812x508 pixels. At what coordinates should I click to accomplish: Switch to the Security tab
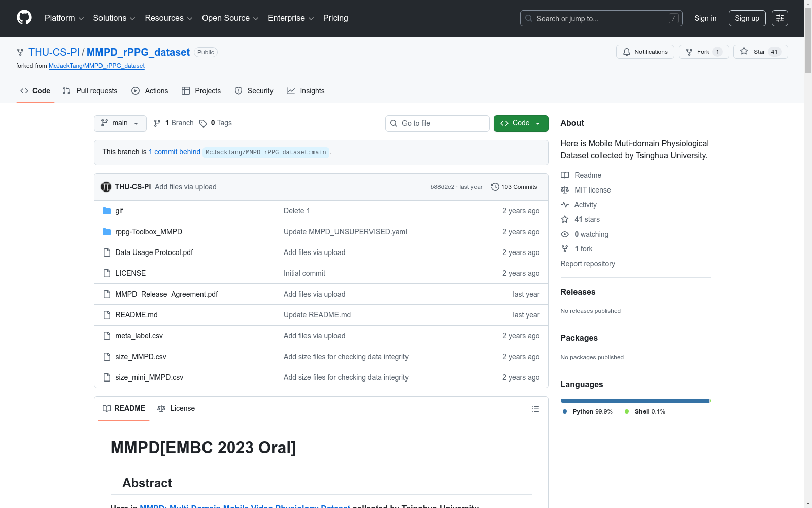point(254,91)
